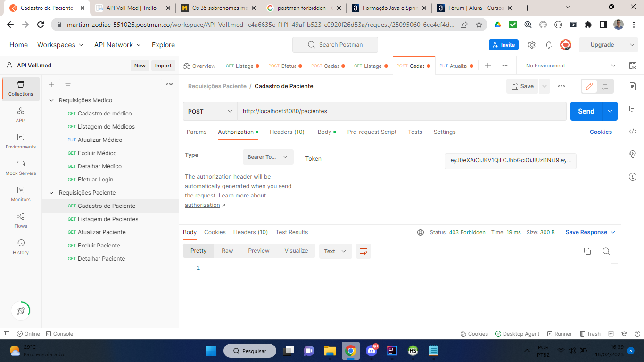Open the No Environment dropdown
Image resolution: width=644 pixels, height=362 pixels.
(570, 66)
